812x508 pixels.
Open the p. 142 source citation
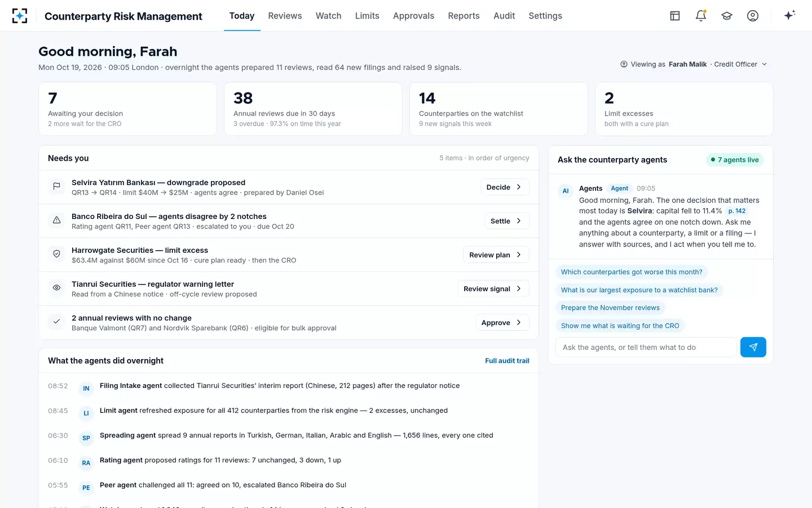pos(736,211)
